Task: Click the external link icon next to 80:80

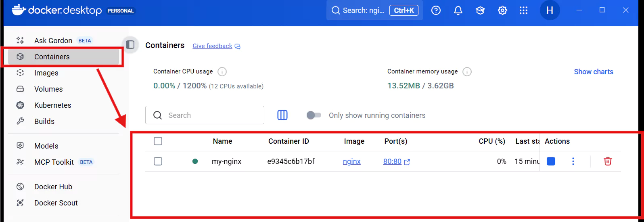Action: point(407,162)
